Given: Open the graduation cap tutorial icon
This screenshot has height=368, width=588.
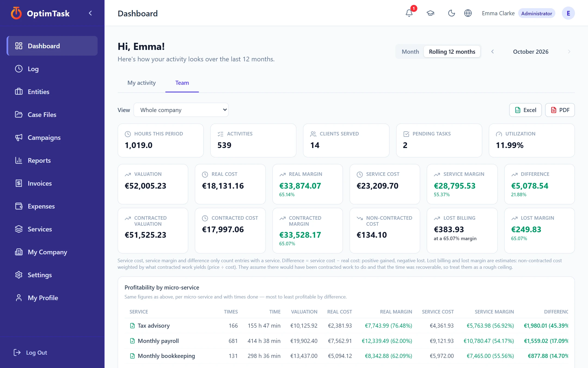Looking at the screenshot, I should 430,13.
